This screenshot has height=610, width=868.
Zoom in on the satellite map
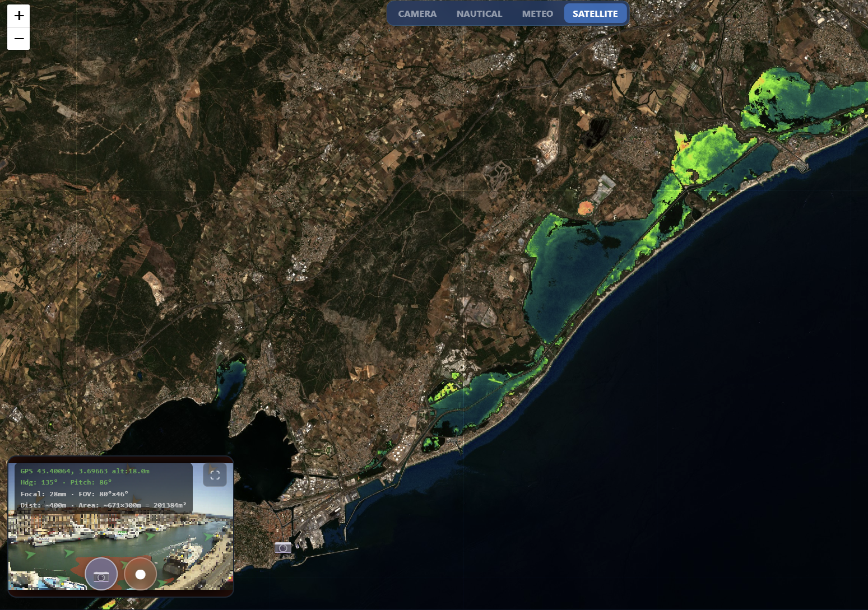coord(18,16)
